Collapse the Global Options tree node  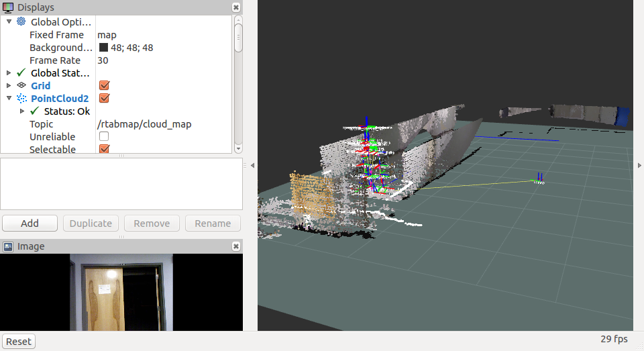click(9, 22)
